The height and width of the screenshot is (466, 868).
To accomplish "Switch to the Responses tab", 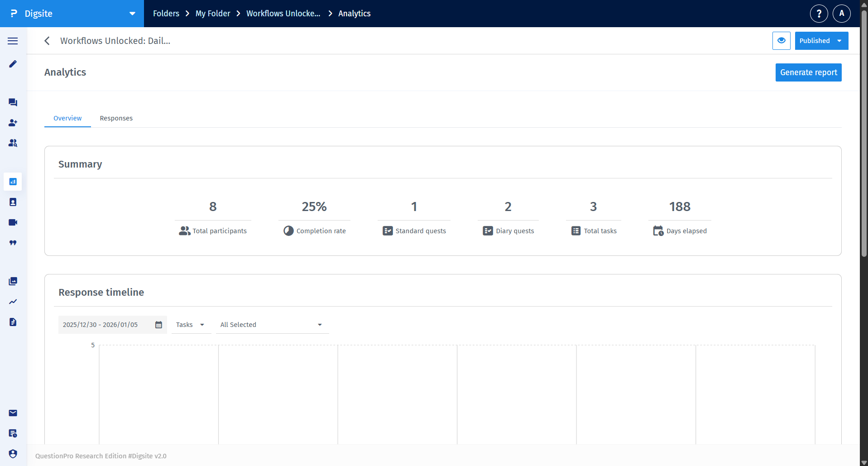I will coord(116,118).
